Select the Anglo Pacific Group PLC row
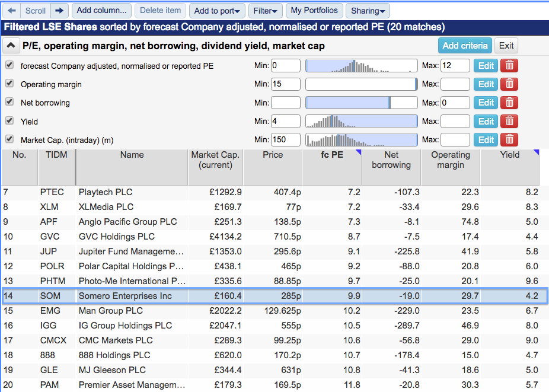The image size is (549, 392). click(x=274, y=222)
